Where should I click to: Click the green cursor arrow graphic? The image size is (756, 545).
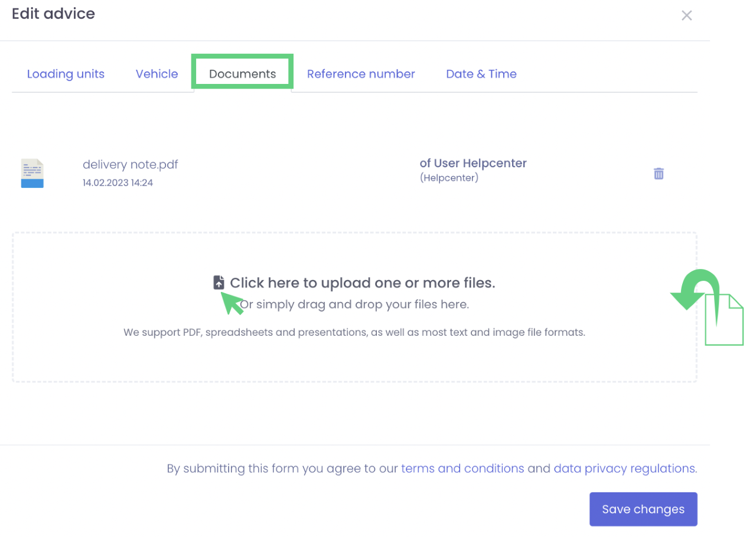(x=232, y=303)
